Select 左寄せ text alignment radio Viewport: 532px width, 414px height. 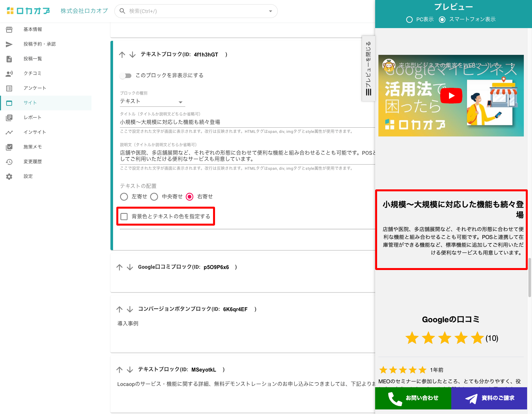[124, 197]
